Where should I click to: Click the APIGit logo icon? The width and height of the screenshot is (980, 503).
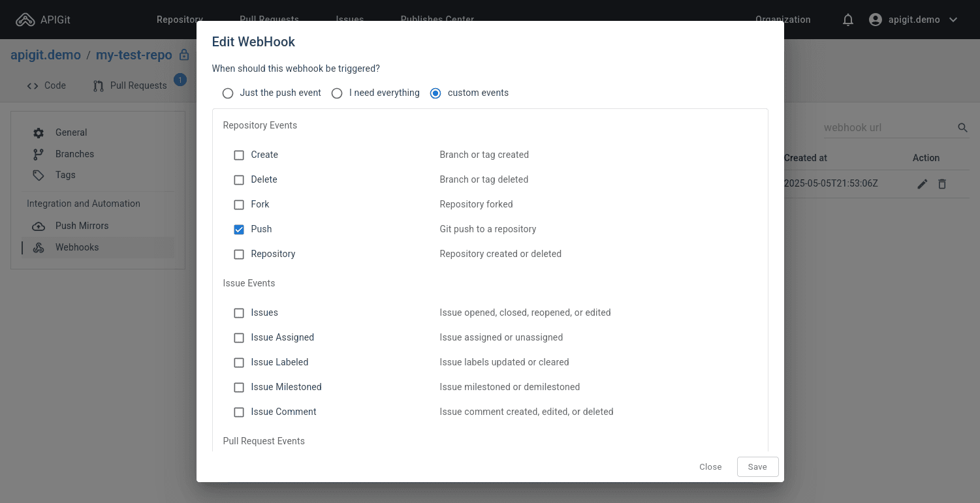(25, 20)
